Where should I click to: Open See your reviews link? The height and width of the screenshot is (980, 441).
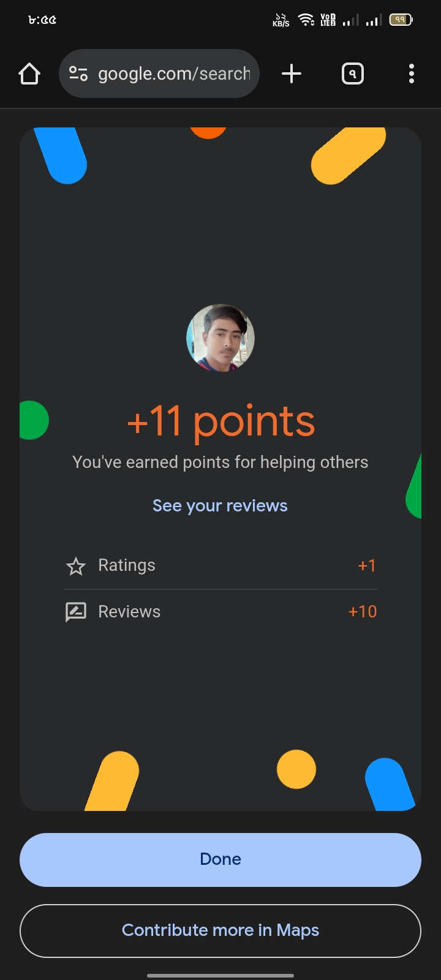(220, 506)
